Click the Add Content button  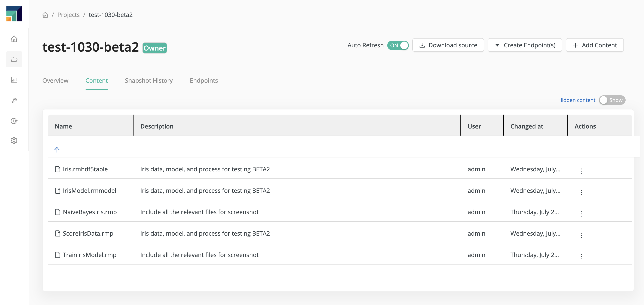(x=595, y=45)
